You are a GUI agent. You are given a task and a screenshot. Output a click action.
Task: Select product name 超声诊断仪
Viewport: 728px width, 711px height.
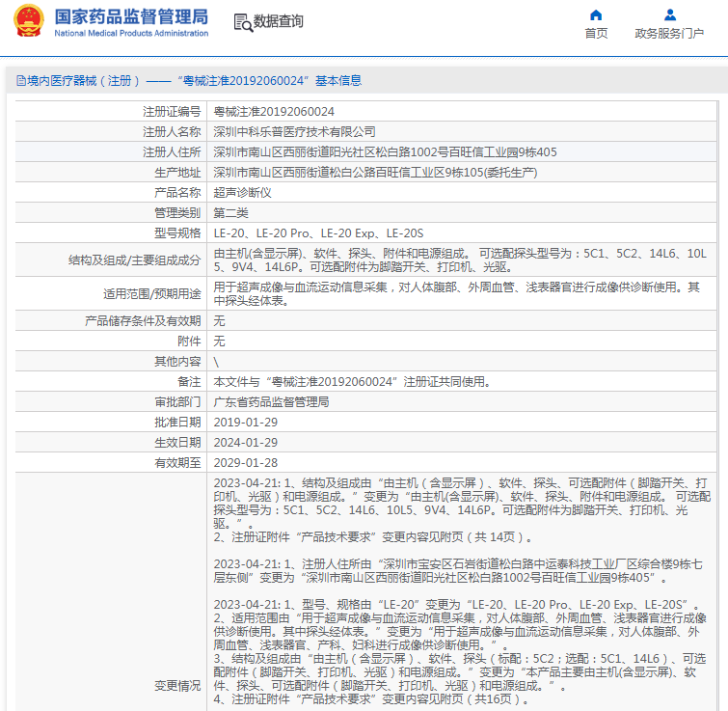coord(242,193)
